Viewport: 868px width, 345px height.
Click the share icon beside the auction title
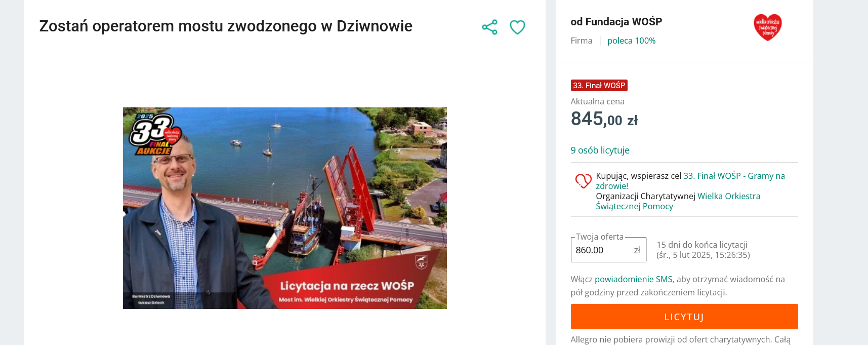[x=489, y=27]
